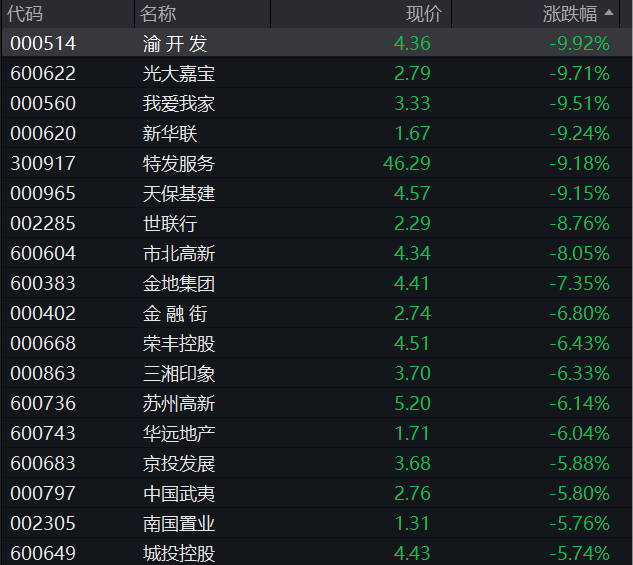Click the price 5.20
Screen dimensions: 633x565
(x=413, y=404)
